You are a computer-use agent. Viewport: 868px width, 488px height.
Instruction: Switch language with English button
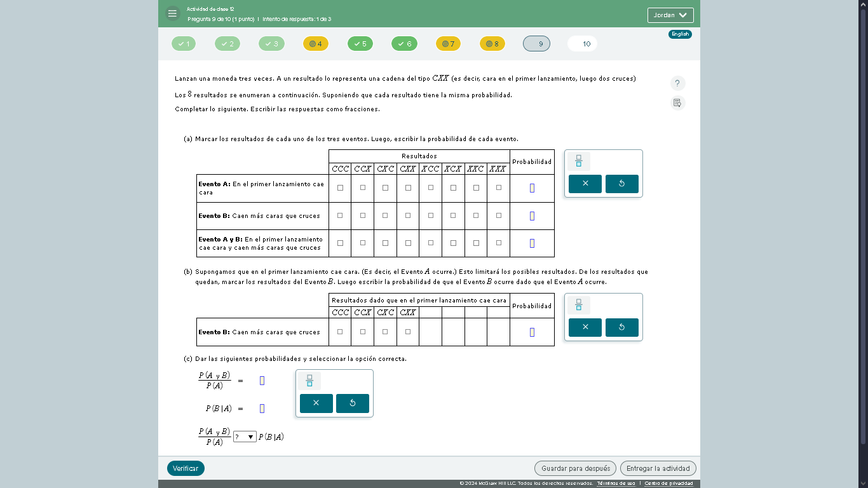click(680, 34)
